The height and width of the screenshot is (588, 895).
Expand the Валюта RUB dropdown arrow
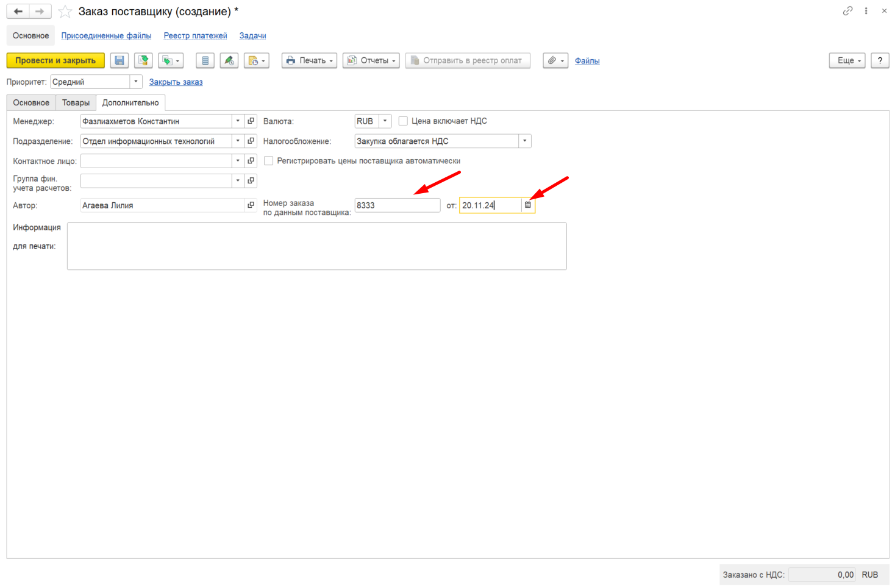point(385,121)
